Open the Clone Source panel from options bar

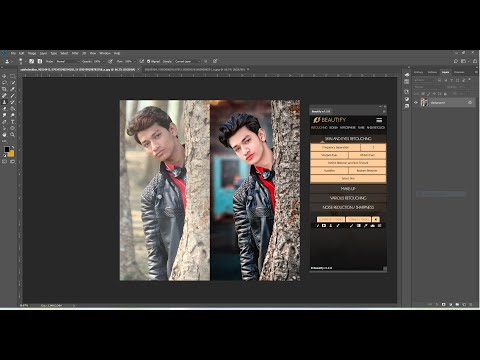point(40,61)
